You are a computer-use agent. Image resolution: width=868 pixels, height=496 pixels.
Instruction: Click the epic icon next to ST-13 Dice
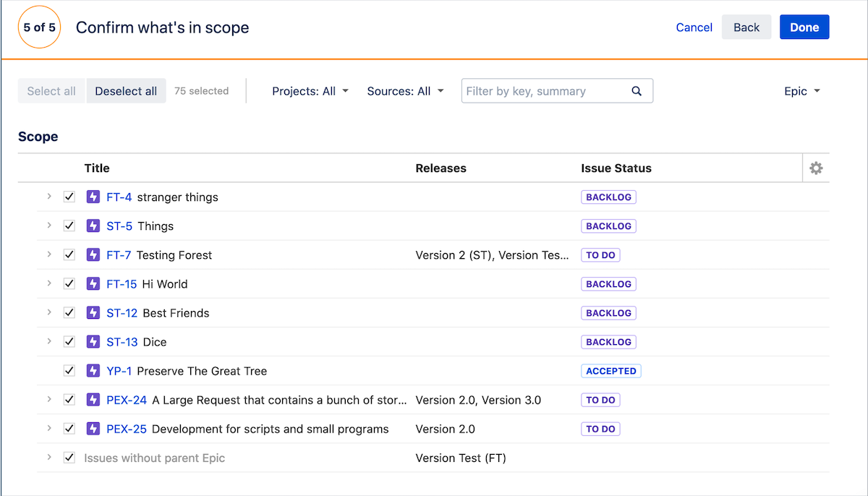pyautogui.click(x=93, y=342)
